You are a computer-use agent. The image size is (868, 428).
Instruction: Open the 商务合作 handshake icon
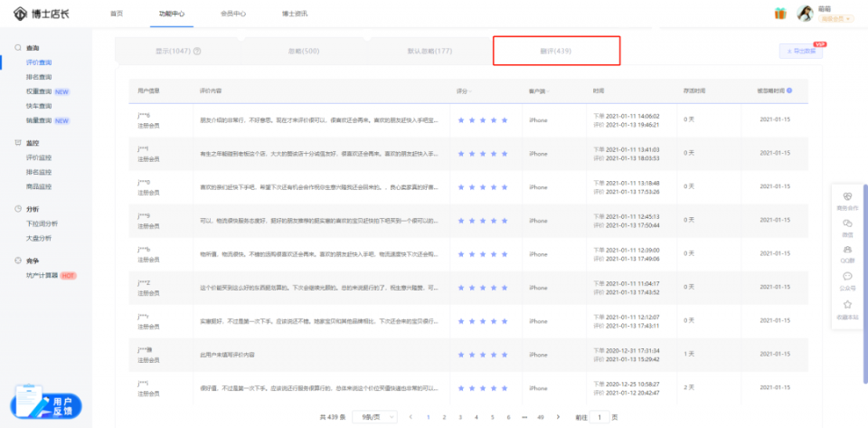click(847, 196)
